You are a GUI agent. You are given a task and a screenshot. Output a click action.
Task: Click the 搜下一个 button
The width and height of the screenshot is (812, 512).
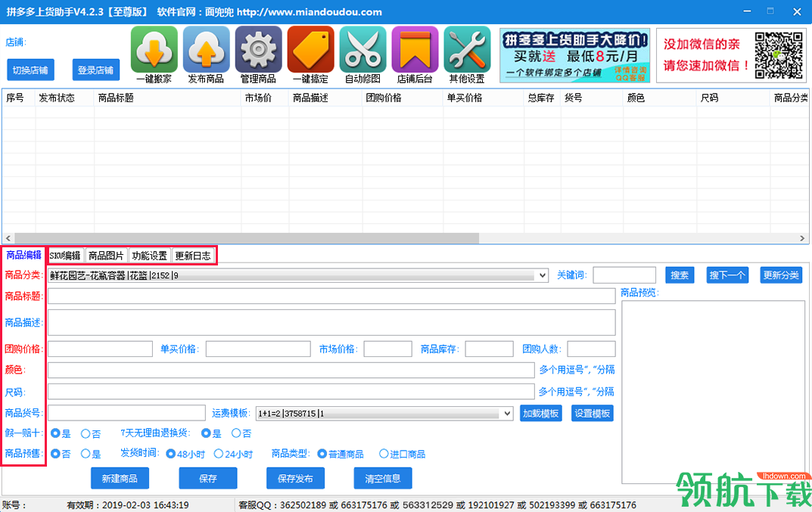(x=727, y=275)
